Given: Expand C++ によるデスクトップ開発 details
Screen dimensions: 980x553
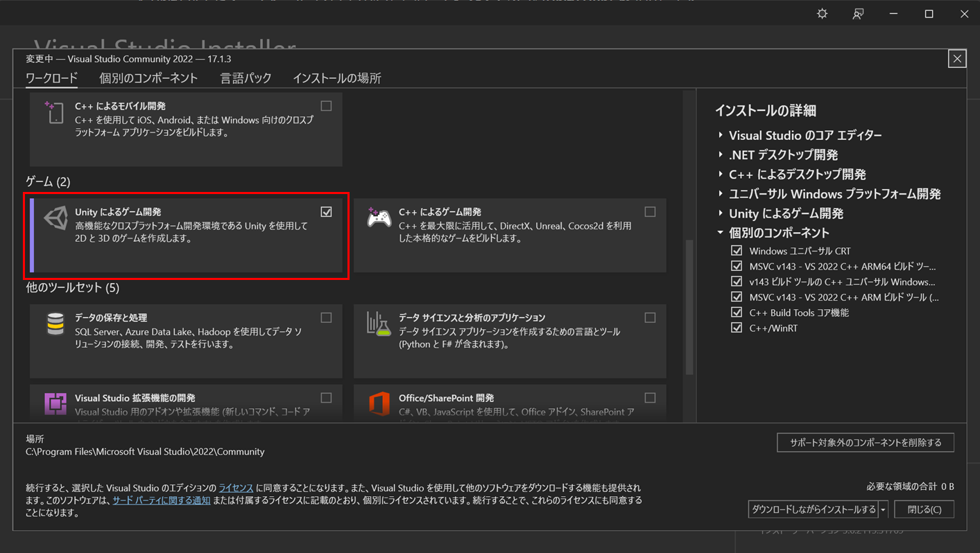Looking at the screenshot, I should tap(721, 174).
